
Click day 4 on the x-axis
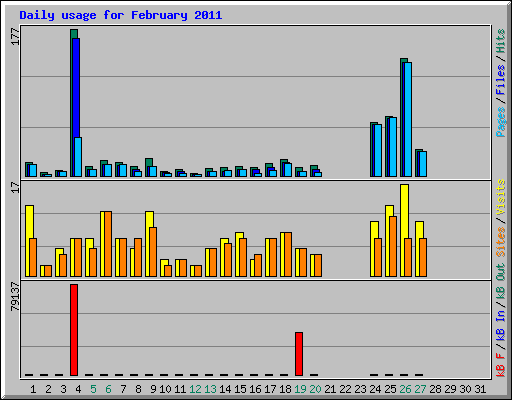point(78,389)
